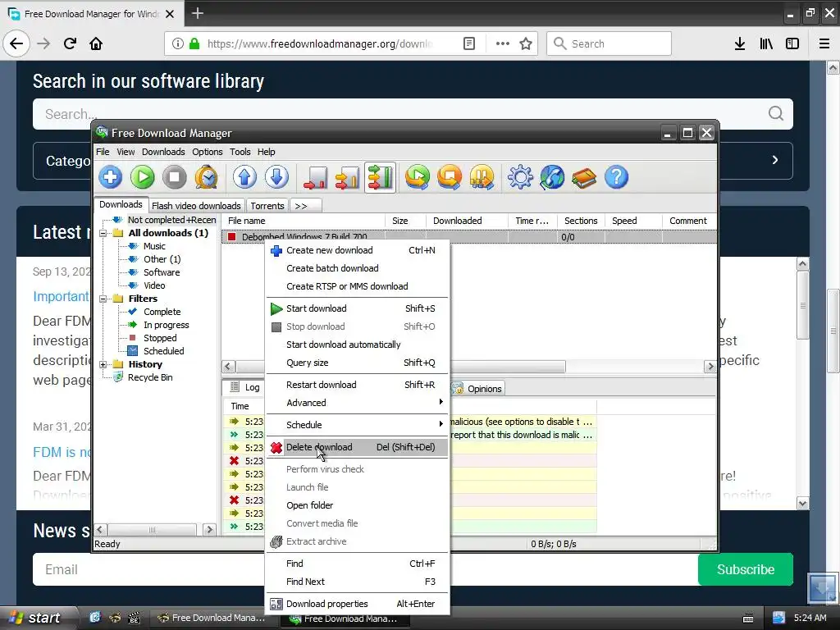Click the green start all downloads icon
This screenshot has width=840, height=630.
point(418,177)
